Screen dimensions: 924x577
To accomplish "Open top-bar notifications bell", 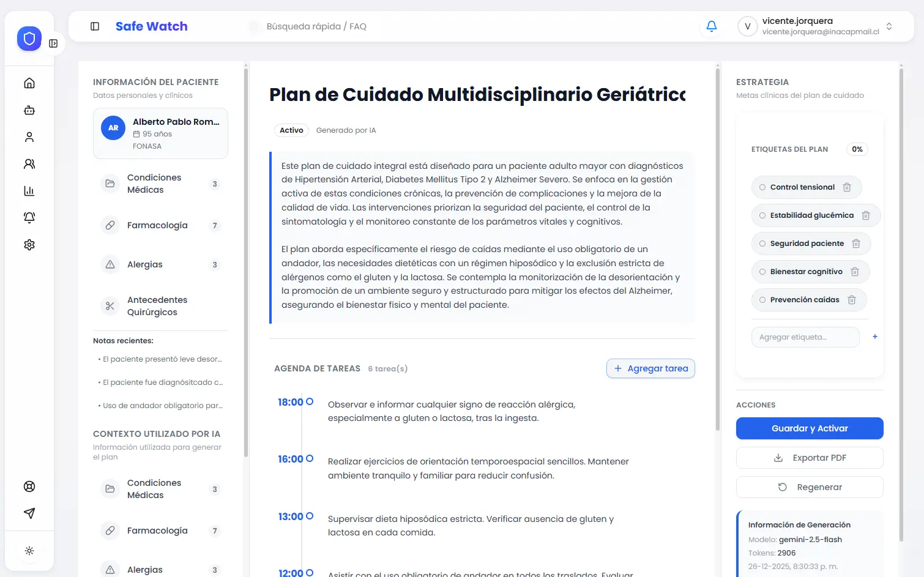I will pyautogui.click(x=710, y=26).
